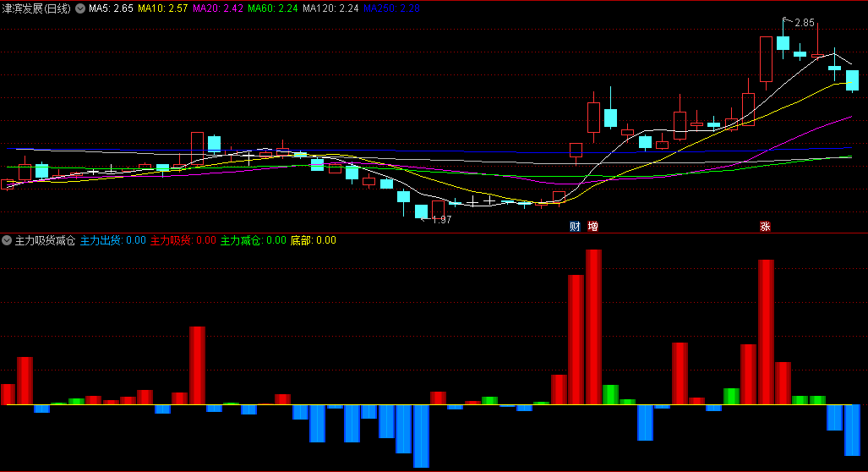
Task: Click the 主力出货: 0.00 value
Action: (113, 240)
